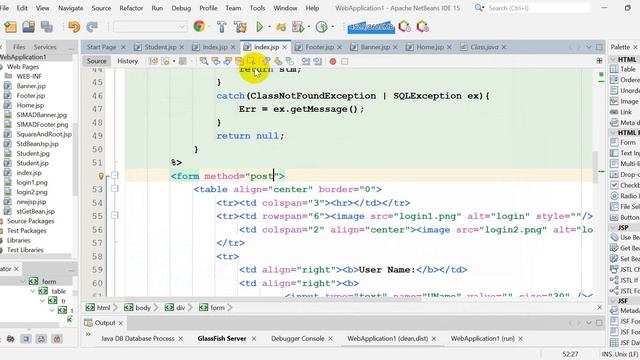Show the editor document list dropdown
640x360 pixels.
tap(589, 47)
